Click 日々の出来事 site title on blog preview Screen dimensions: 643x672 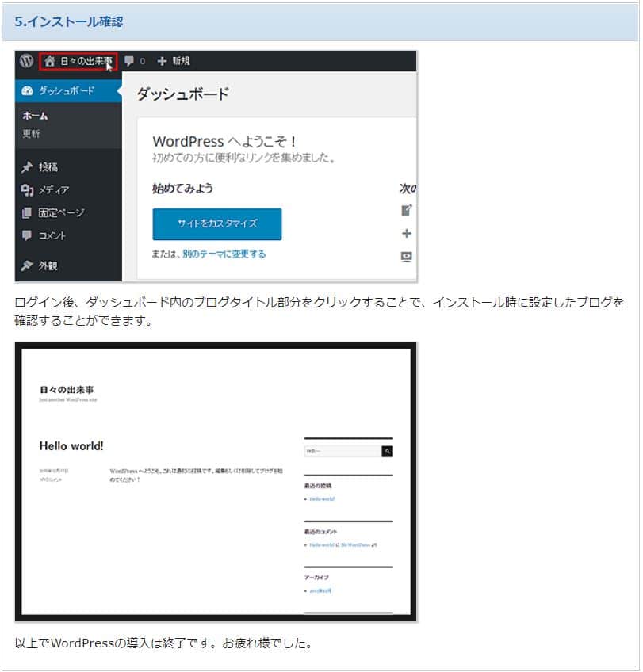coord(67,390)
